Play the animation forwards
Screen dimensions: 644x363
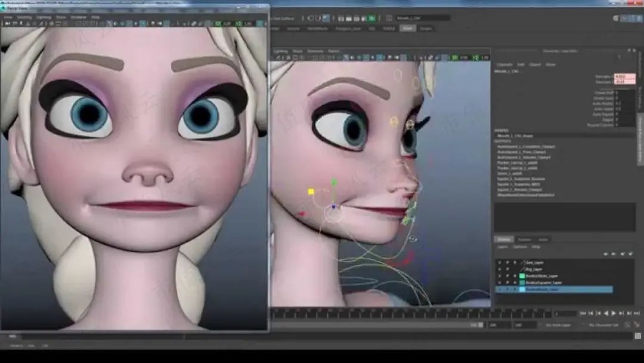[x=614, y=313]
